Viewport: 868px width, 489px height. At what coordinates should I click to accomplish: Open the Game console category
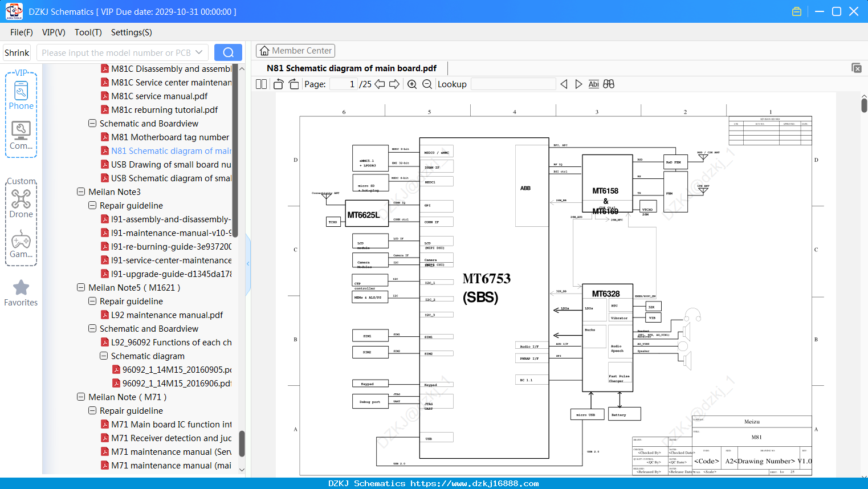pyautogui.click(x=21, y=244)
